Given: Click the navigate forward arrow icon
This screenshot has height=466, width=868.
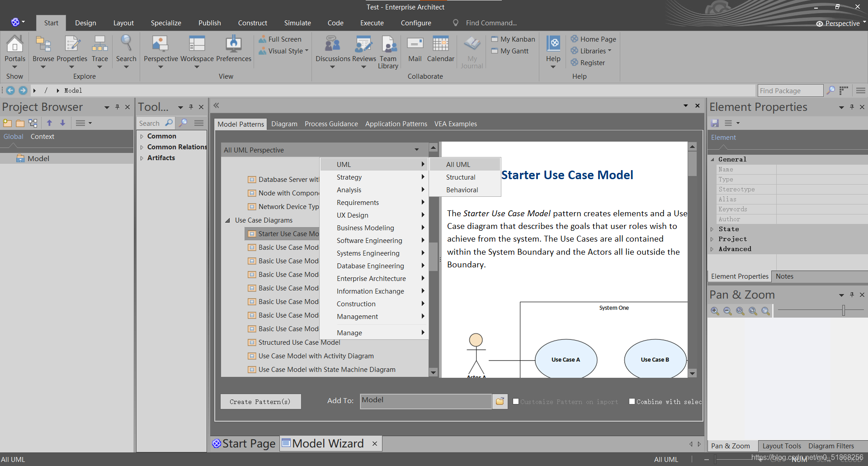Looking at the screenshot, I should tap(23, 90).
